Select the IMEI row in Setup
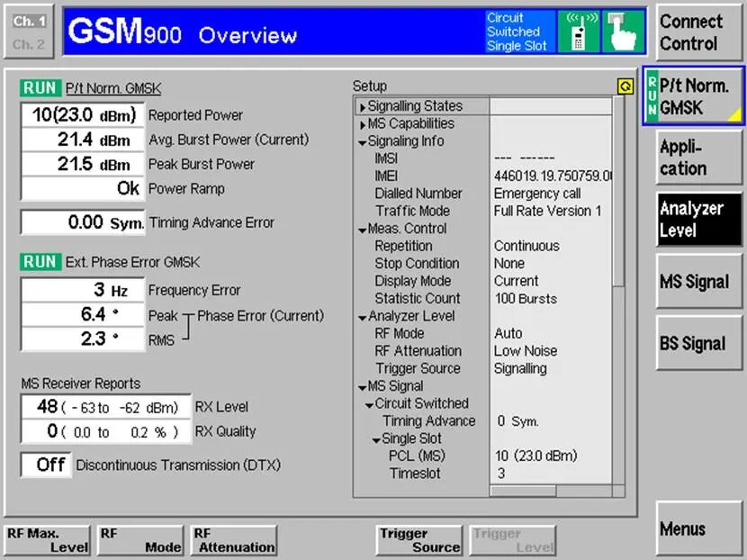 tap(483, 176)
